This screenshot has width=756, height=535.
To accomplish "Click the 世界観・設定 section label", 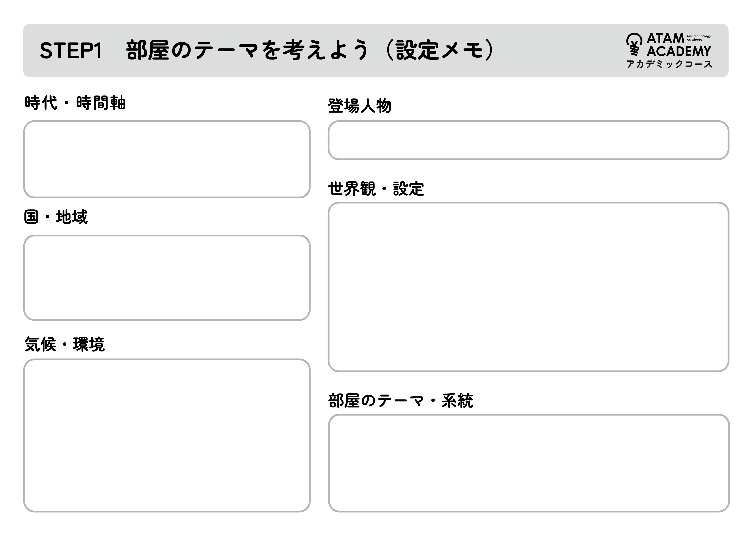I will click(x=376, y=189).
